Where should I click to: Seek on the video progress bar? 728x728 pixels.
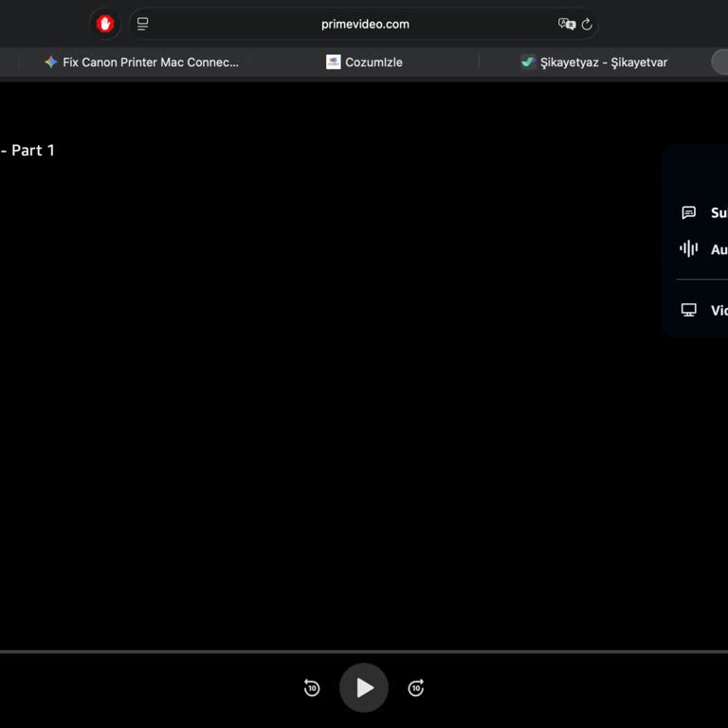(x=364, y=652)
